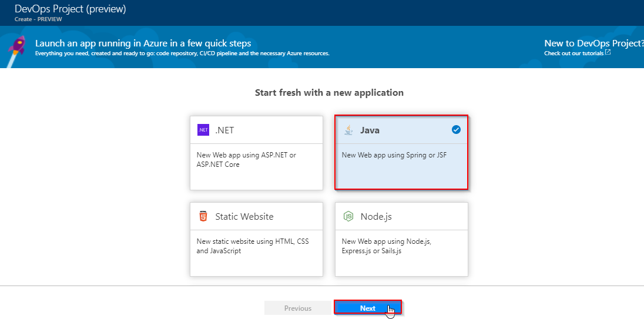The width and height of the screenshot is (644, 319).
Task: Choose the Node.js card title
Action: pyautogui.click(x=376, y=216)
